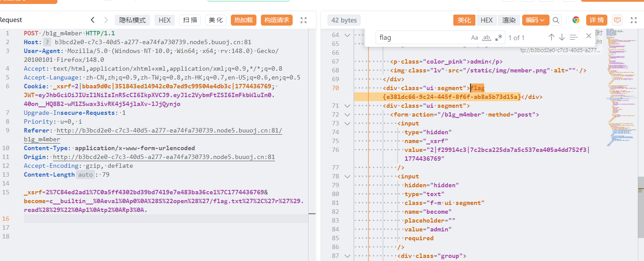Click the '_xsrf' parameter in the request body
The height and width of the screenshot is (261, 644).
33,192
